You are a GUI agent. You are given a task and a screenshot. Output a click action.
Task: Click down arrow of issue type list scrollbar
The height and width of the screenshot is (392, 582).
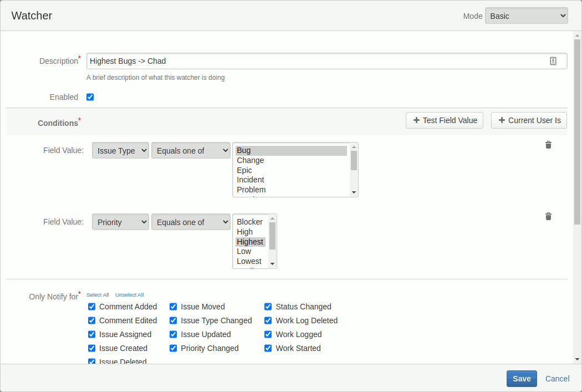coord(354,192)
